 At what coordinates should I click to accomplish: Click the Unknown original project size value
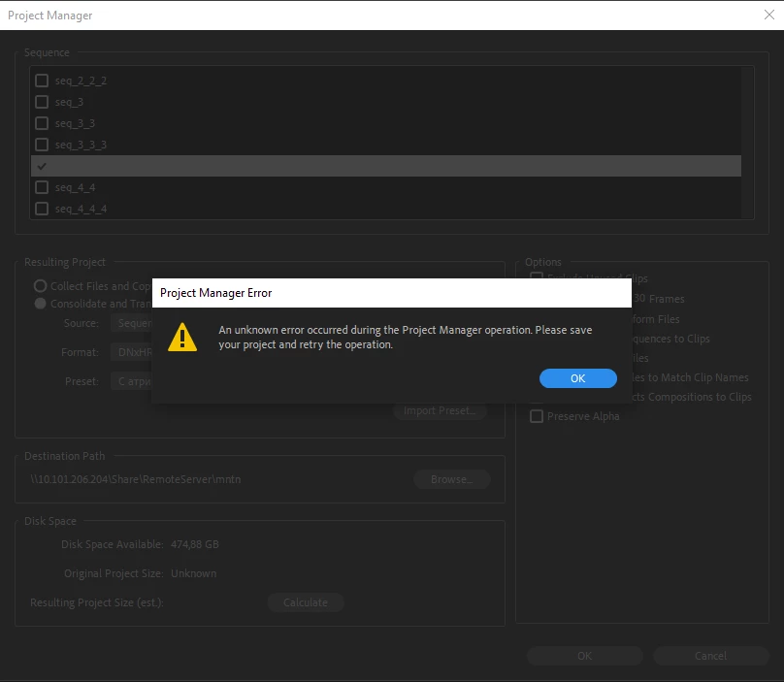[193, 573]
